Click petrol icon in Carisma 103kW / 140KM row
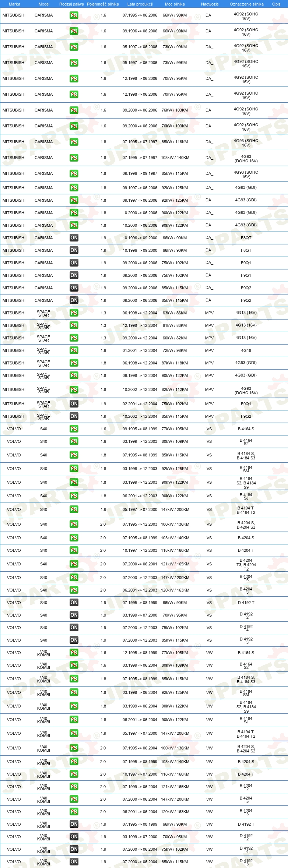The height and width of the screenshot is (868, 288). (74, 158)
